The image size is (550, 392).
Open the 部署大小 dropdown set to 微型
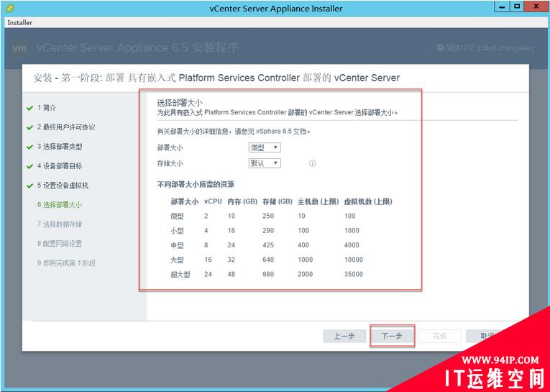[x=265, y=147]
